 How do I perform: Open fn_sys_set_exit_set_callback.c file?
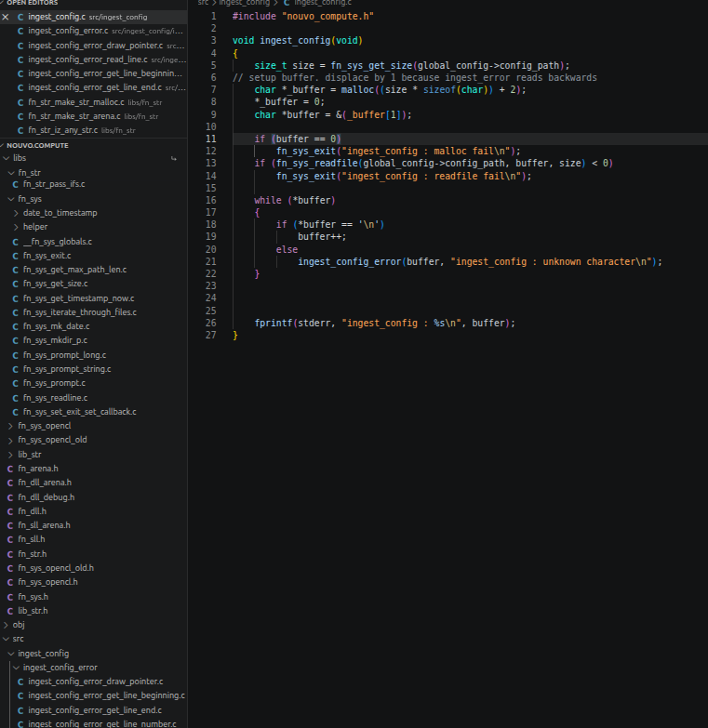(x=79, y=411)
